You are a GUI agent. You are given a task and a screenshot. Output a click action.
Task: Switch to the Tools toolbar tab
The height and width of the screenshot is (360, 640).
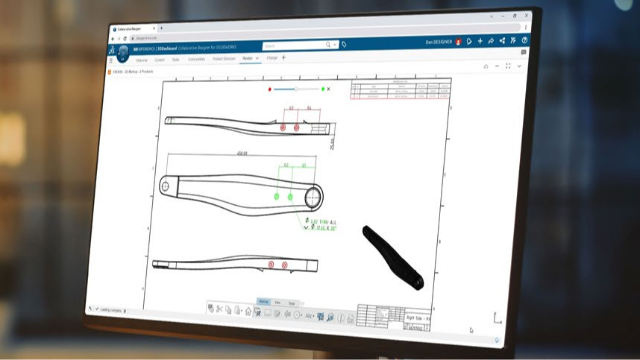(291, 303)
